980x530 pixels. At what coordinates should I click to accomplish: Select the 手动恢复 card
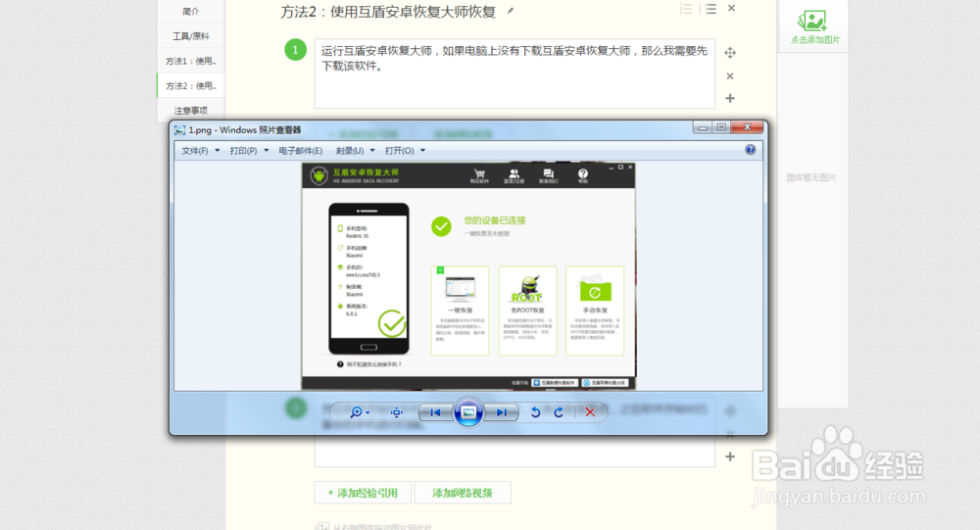pyautogui.click(x=595, y=311)
